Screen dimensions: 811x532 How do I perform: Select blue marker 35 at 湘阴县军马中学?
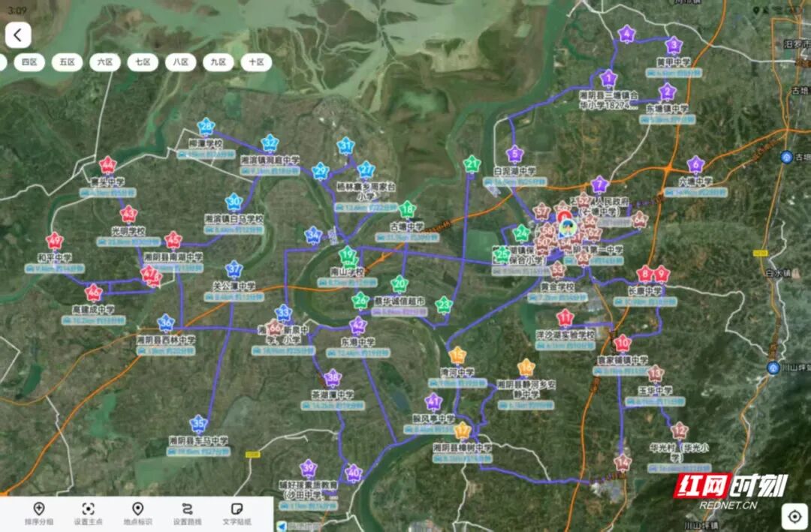198,424
